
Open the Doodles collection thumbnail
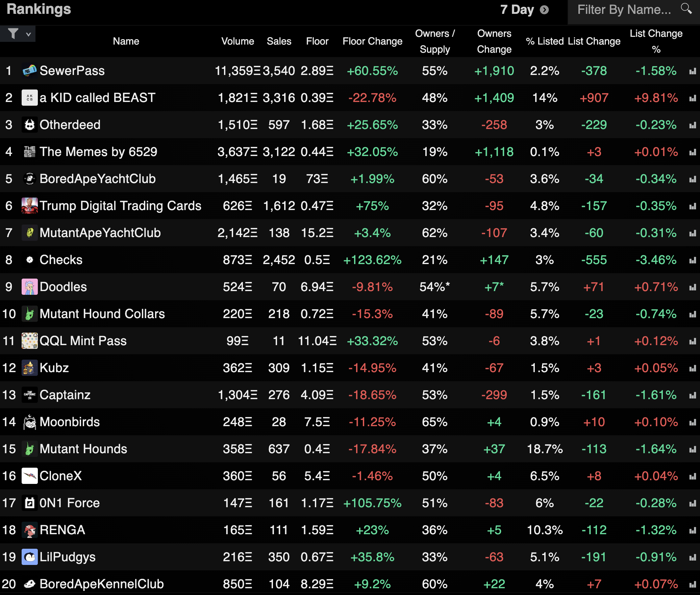pyautogui.click(x=30, y=287)
